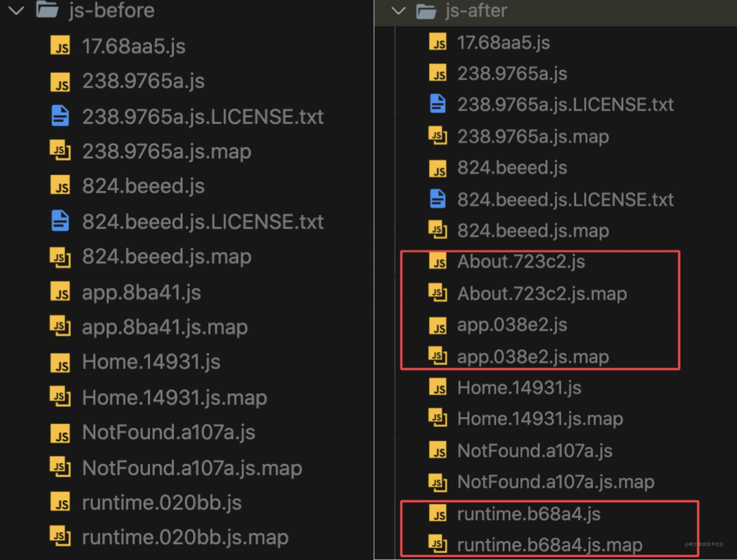Open file runtime.020bb.js.map

point(185,537)
